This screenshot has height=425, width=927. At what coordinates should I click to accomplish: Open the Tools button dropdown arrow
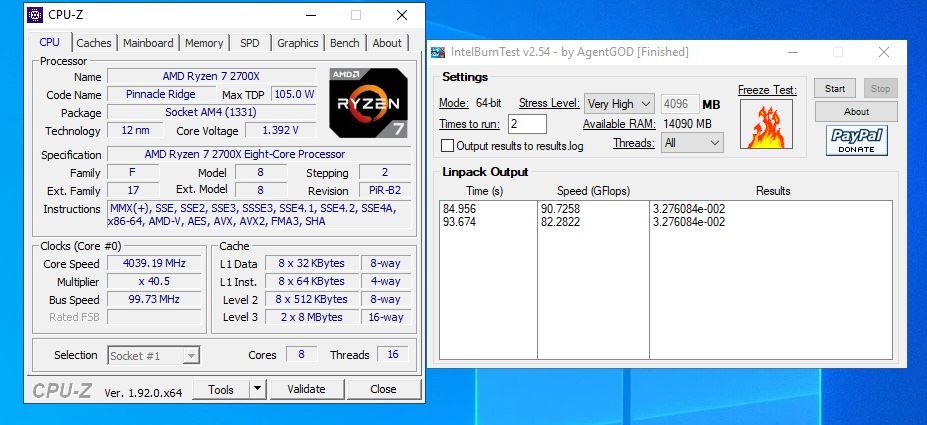[x=257, y=389]
